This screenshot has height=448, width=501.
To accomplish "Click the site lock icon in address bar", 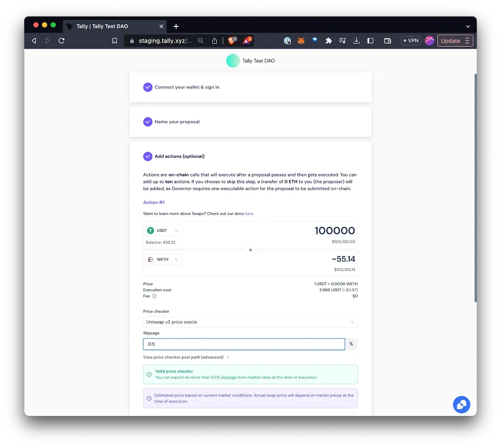I will point(132,41).
